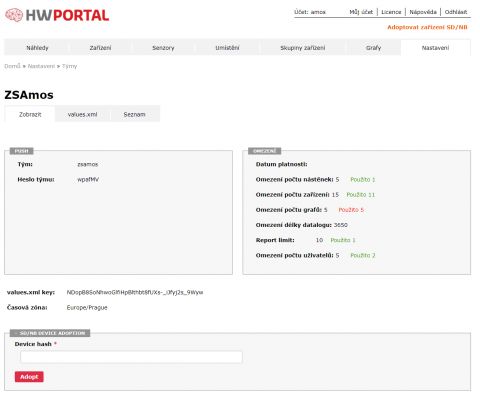Open the Licence link
The height and width of the screenshot is (399, 480).
tap(391, 12)
